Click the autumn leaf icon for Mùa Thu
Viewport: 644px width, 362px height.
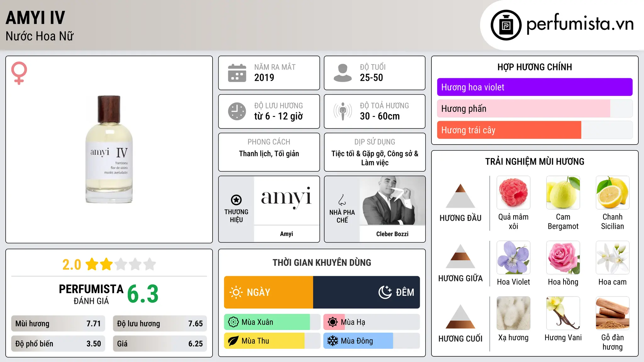pyautogui.click(x=233, y=341)
